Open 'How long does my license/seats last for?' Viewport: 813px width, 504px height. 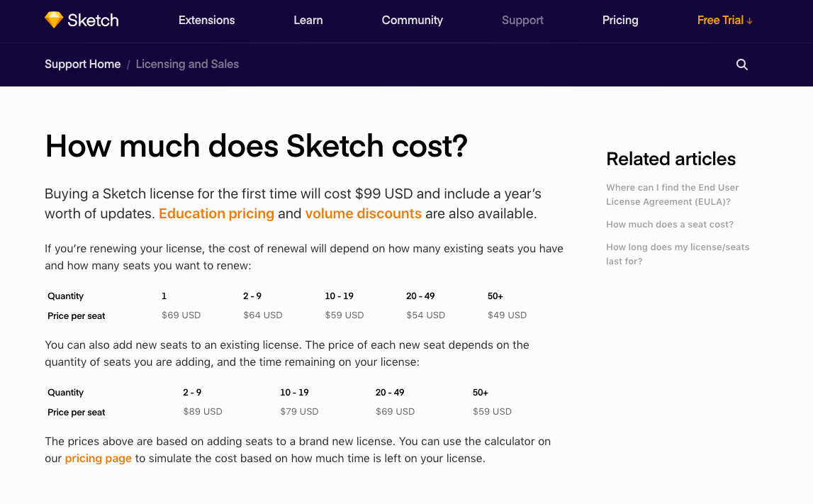[678, 254]
